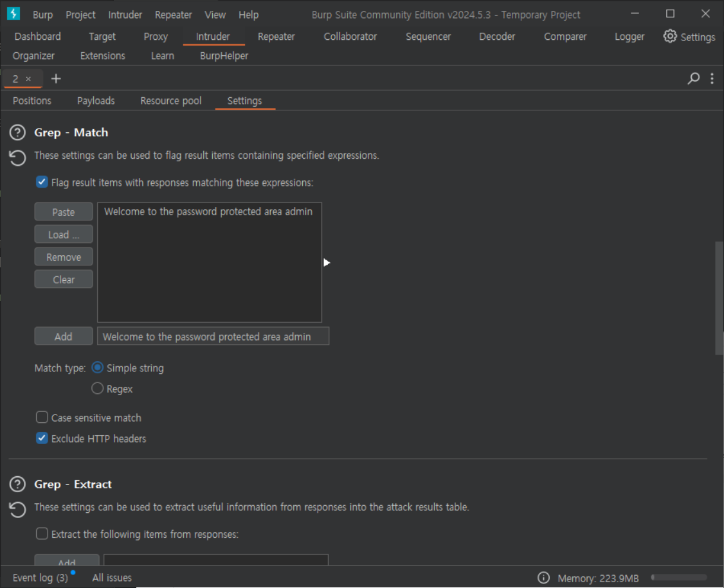Switch to the Logger tab

click(x=629, y=37)
